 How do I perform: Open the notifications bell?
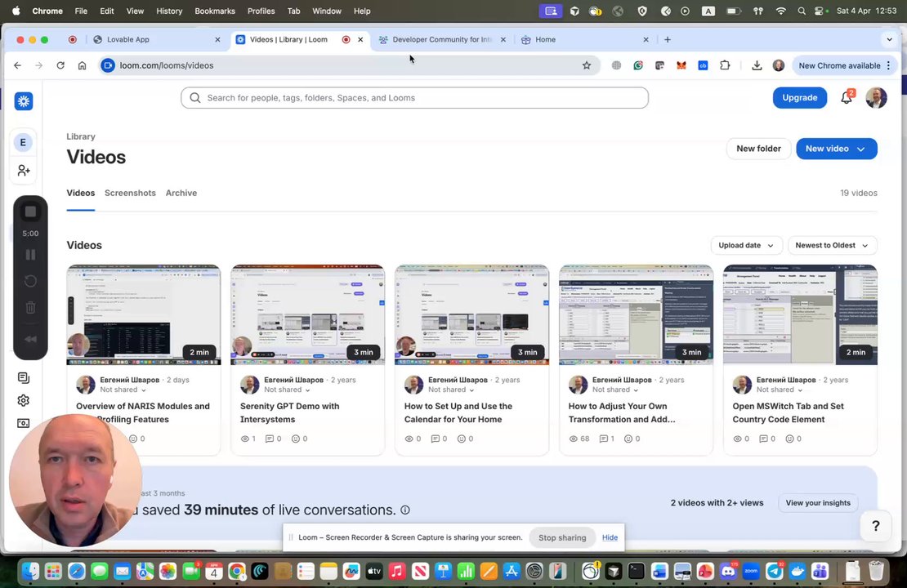coord(847,97)
